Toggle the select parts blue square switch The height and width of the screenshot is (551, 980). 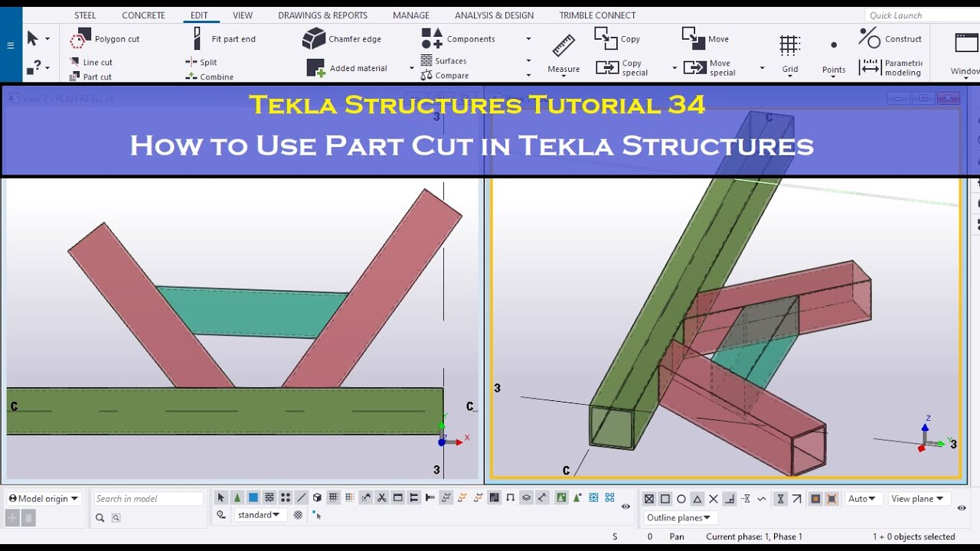[x=253, y=497]
